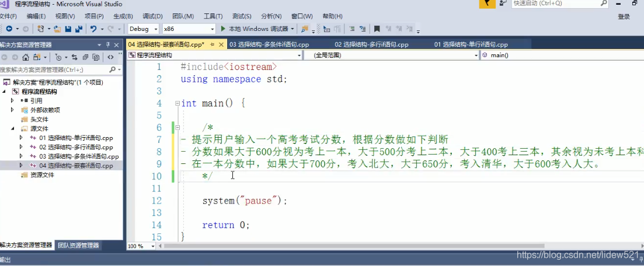This screenshot has height=266, width=644.
Task: Open the debugger target dropdown arrow
Action: click(292, 29)
